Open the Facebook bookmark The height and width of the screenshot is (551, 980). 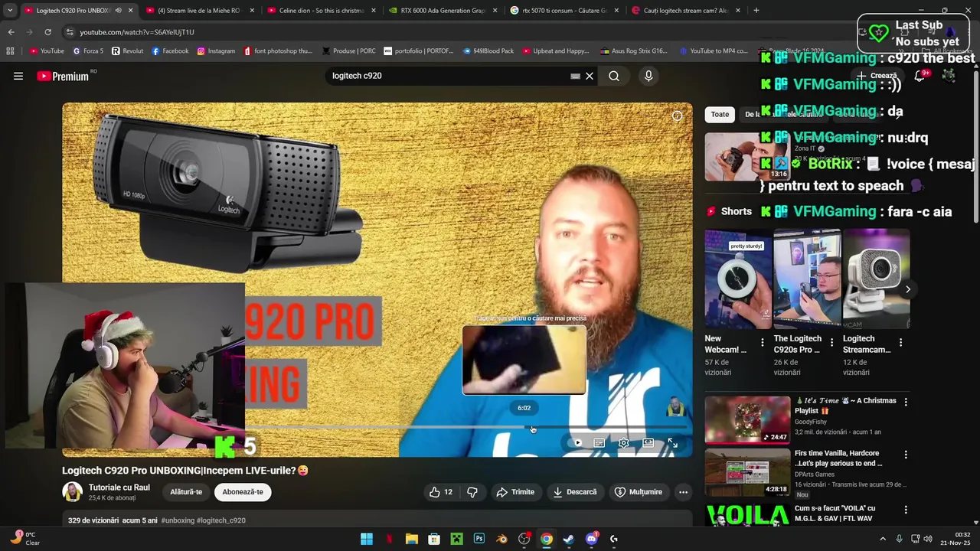pos(170,51)
